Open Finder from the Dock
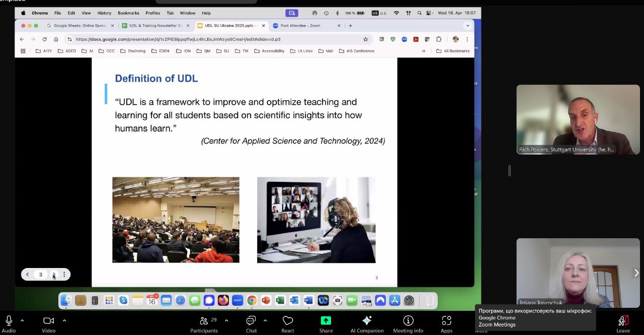The height and width of the screenshot is (335, 644). click(66, 301)
